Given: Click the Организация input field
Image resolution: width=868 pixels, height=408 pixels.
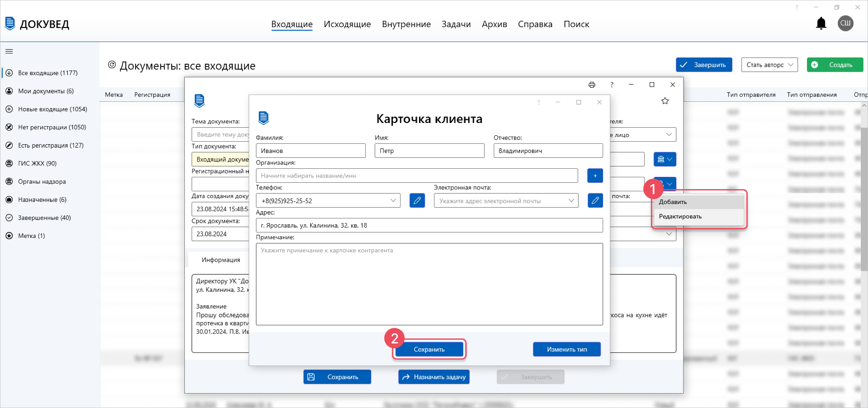Looking at the screenshot, I should [x=417, y=176].
